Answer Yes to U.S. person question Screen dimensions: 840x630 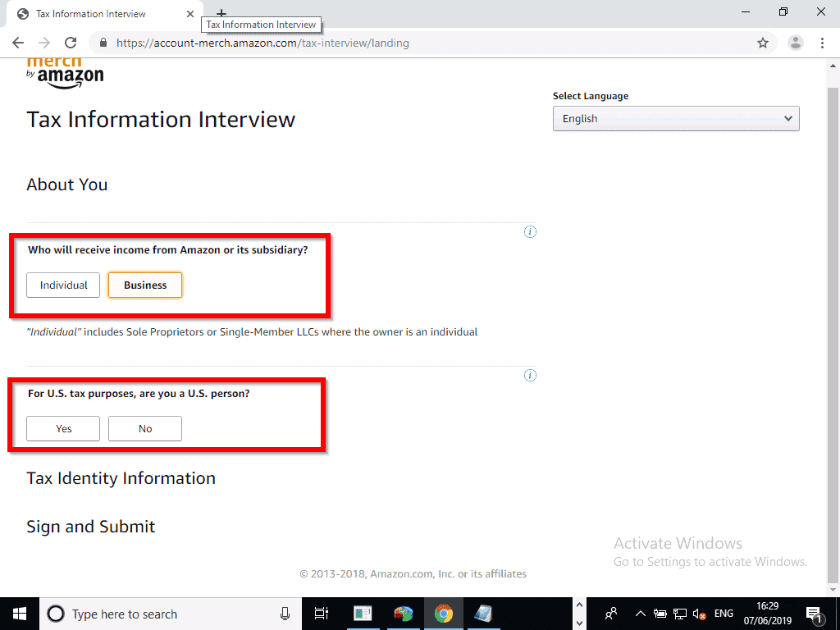tap(63, 428)
